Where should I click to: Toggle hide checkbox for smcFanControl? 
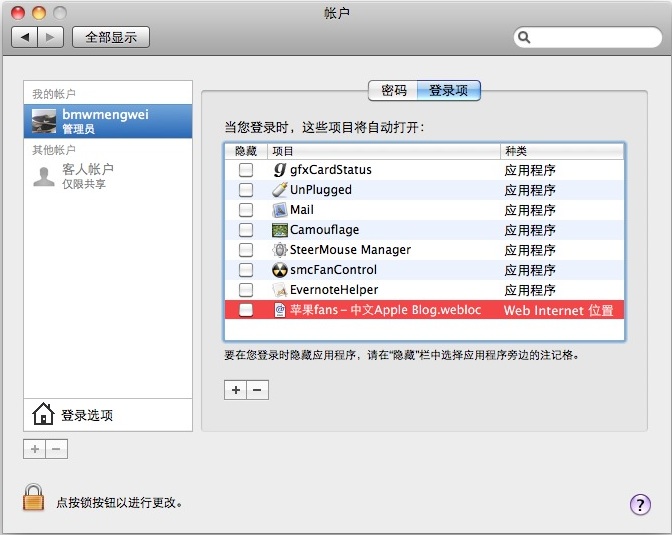(246, 270)
